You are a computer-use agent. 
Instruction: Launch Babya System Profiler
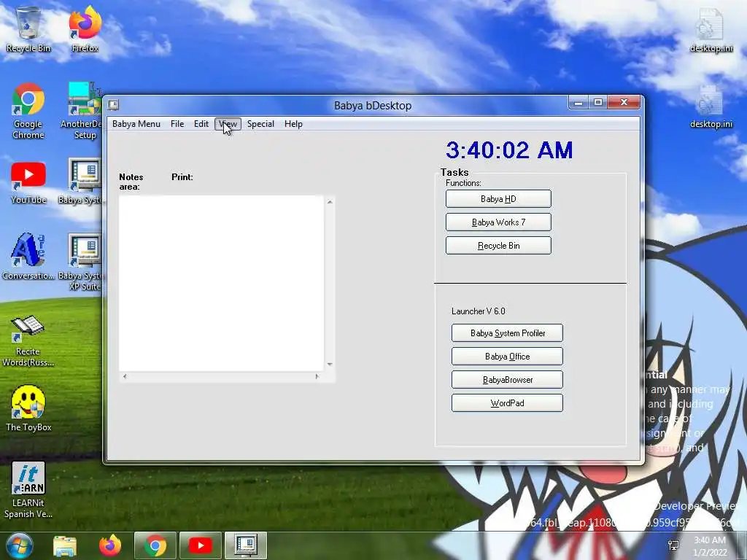coord(507,332)
